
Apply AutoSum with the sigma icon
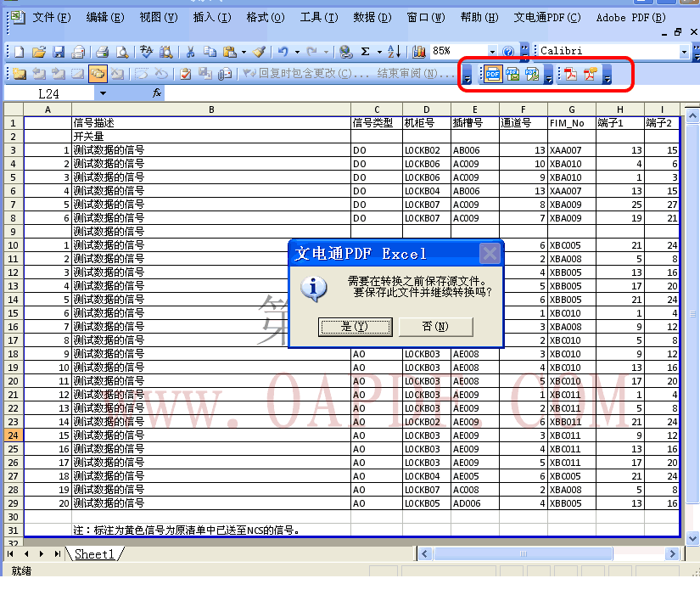[365, 52]
